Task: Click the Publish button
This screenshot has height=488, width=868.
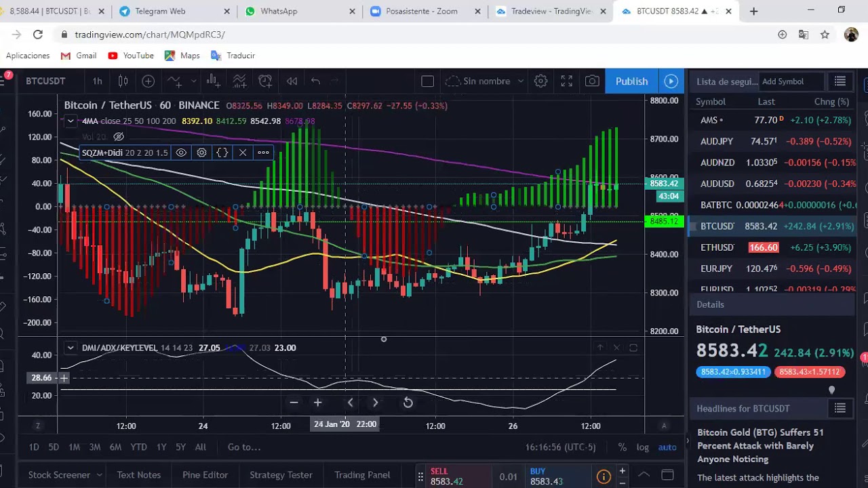Action: tap(631, 81)
